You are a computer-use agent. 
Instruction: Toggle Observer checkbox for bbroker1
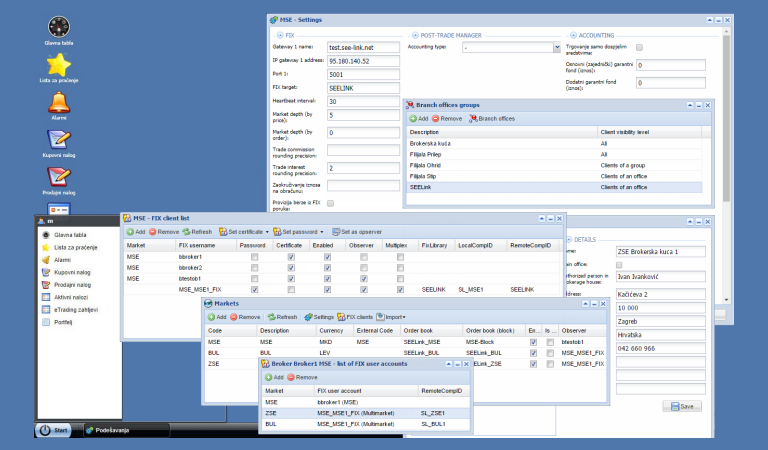pyautogui.click(x=363, y=257)
